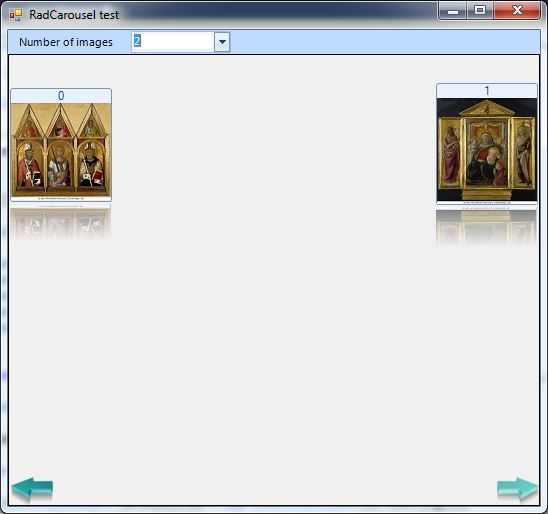548x514 pixels.
Task: Minimize the RadCarousel test window
Action: click(x=453, y=11)
